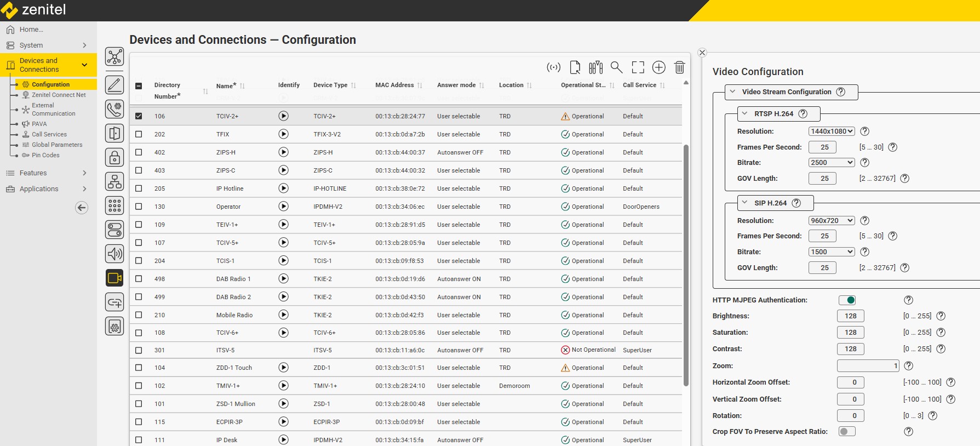Viewport: 980px width, 446px height.
Task: Open Pin Codes in sidebar
Action: coord(45,155)
